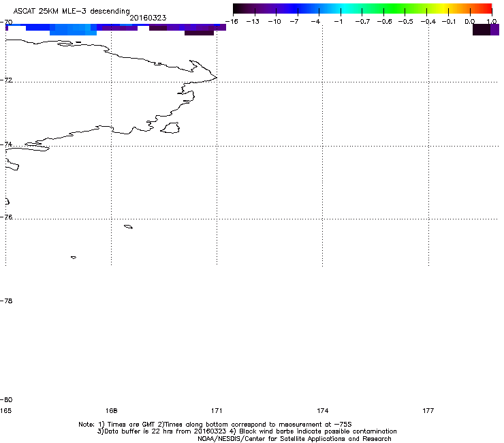Click the 174 longitude axis label
Viewport: 504px width, 443px height.
click(322, 410)
